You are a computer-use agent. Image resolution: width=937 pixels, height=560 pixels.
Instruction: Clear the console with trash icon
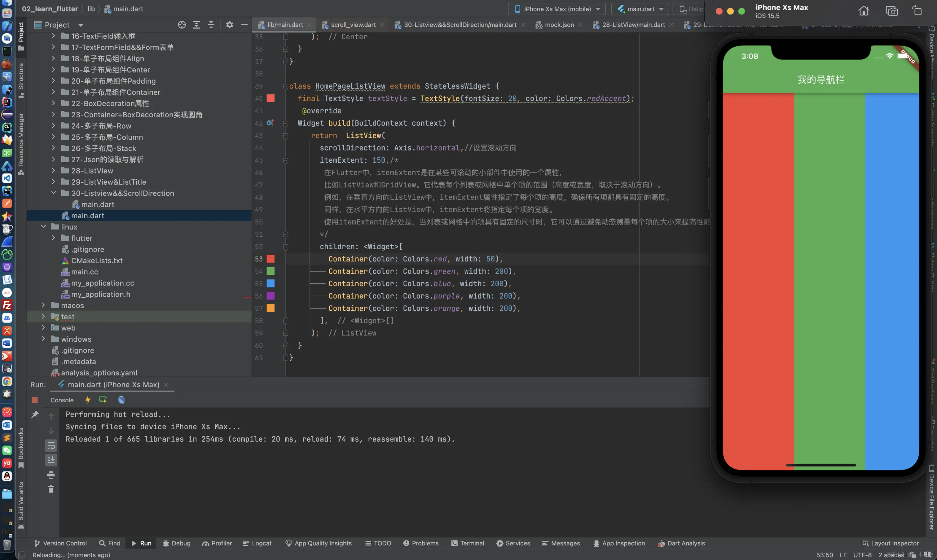pos(51,489)
